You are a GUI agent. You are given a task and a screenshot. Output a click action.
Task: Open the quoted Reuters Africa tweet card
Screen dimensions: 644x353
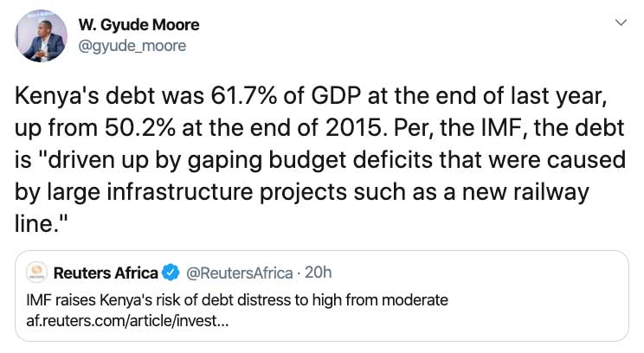coord(322,296)
